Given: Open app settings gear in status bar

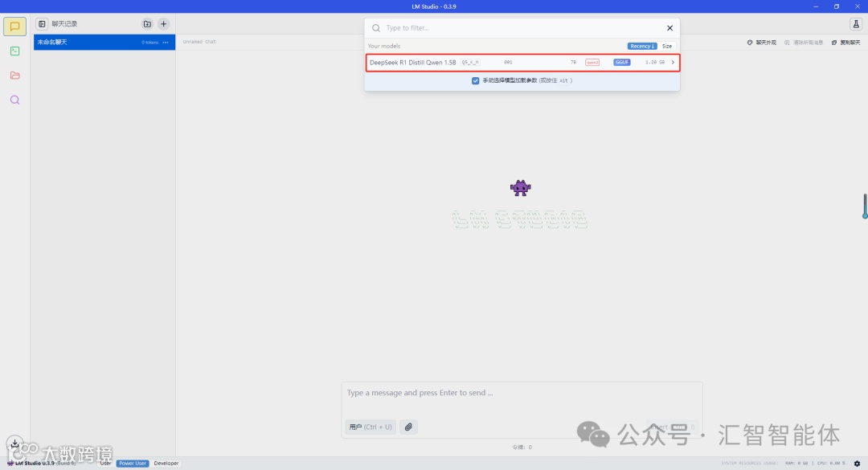Looking at the screenshot, I should (857, 464).
